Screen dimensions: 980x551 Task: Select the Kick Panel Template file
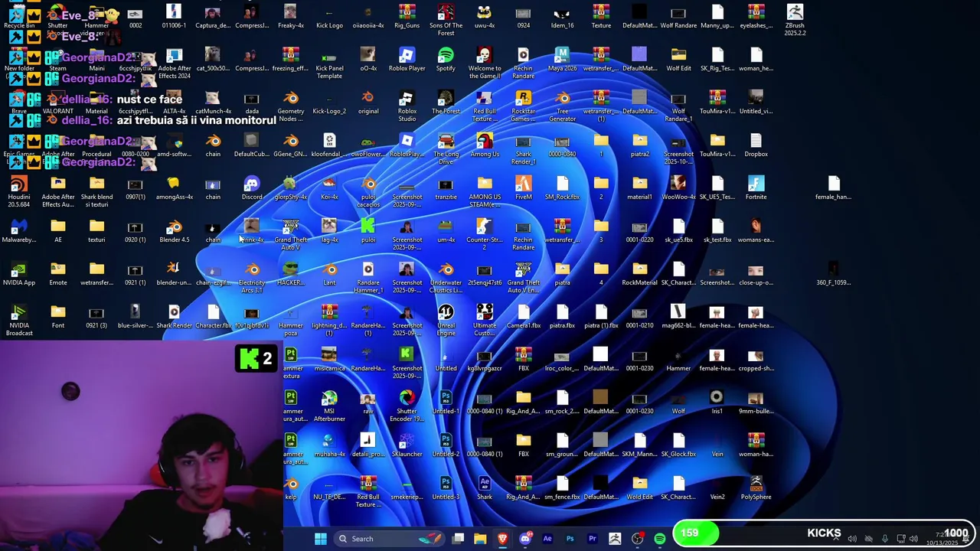[x=329, y=64]
